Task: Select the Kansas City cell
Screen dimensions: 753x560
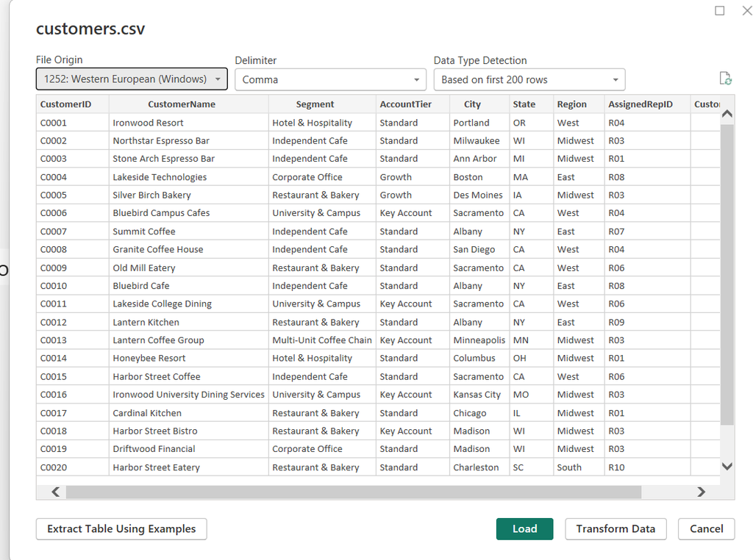Action: 479,395
